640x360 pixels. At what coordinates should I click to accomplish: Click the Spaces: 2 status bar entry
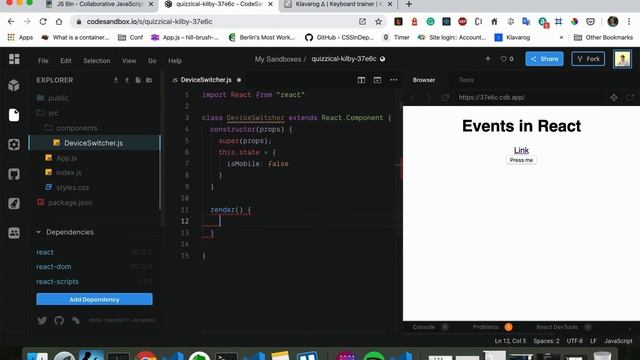coord(546,341)
